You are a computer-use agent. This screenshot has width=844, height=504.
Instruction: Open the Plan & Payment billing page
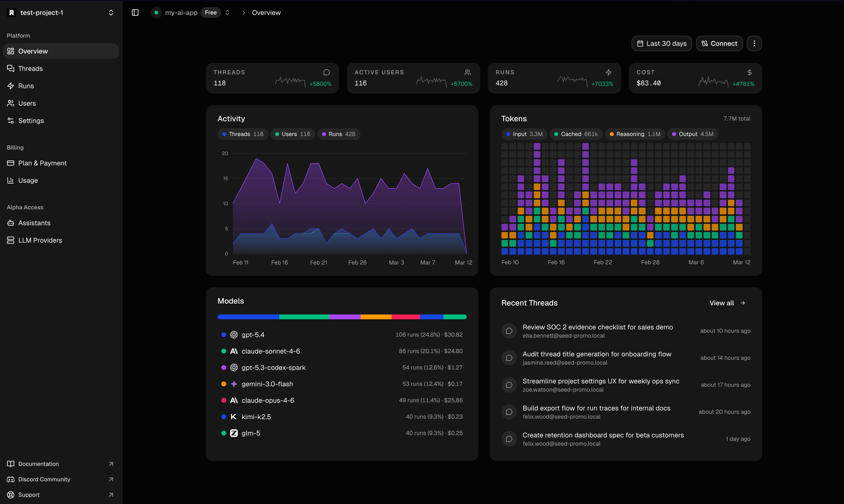point(42,163)
